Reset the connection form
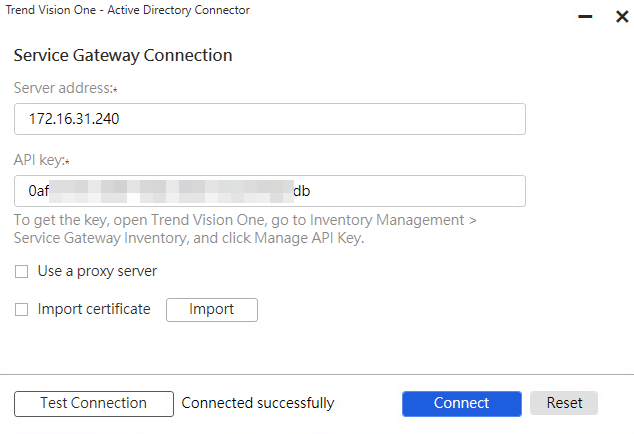 tap(564, 403)
